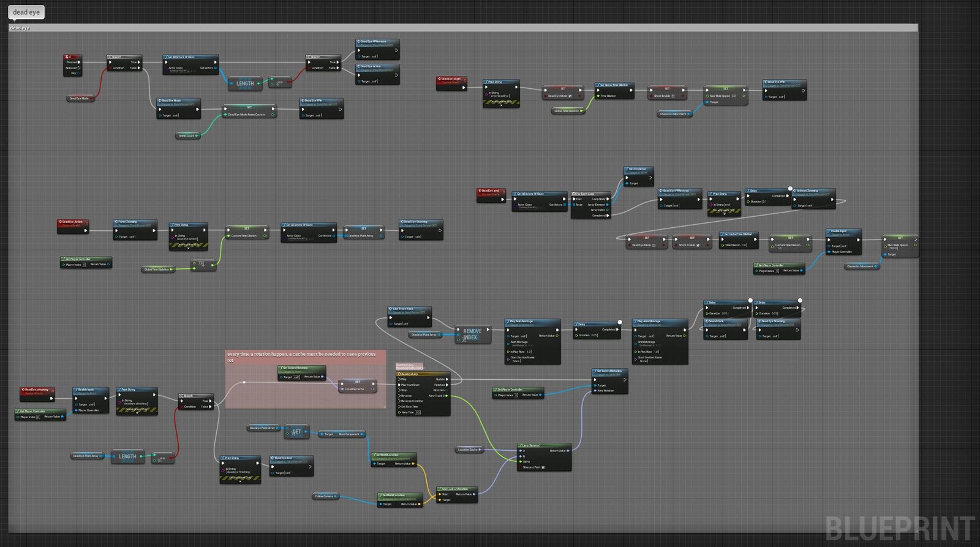Click the 'dead eye' comment box header
Screen dimensions: 980x547
pos(463,28)
